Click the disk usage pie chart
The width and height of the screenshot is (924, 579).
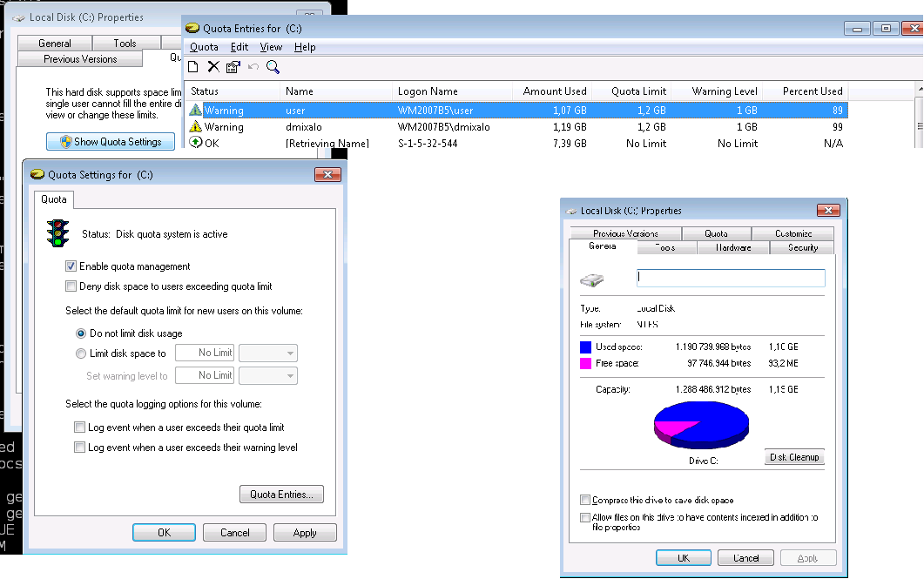pos(701,425)
